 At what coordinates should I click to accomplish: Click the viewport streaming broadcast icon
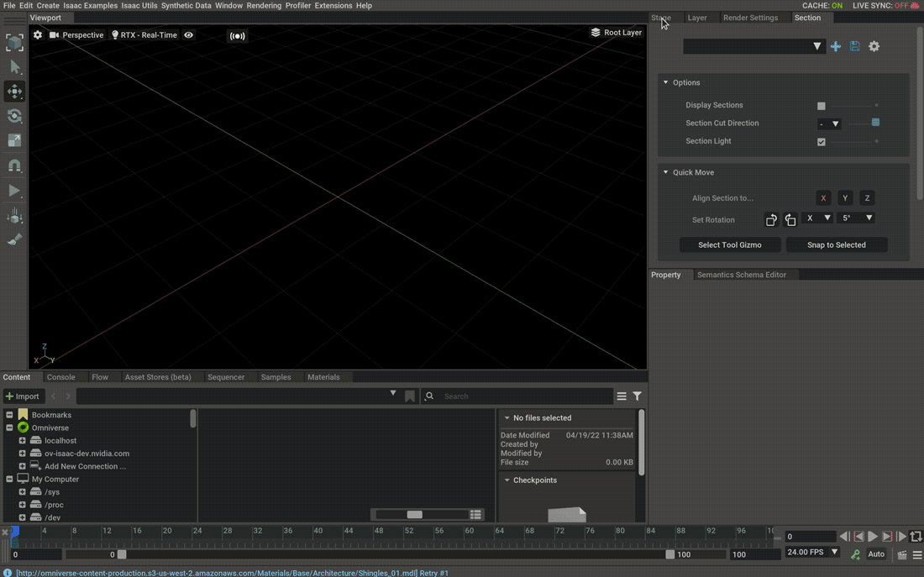[237, 36]
